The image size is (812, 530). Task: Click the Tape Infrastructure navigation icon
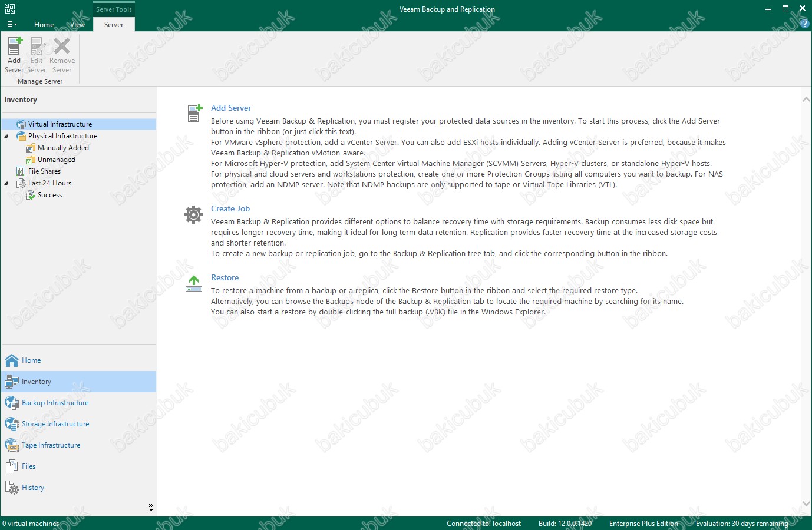(12, 445)
